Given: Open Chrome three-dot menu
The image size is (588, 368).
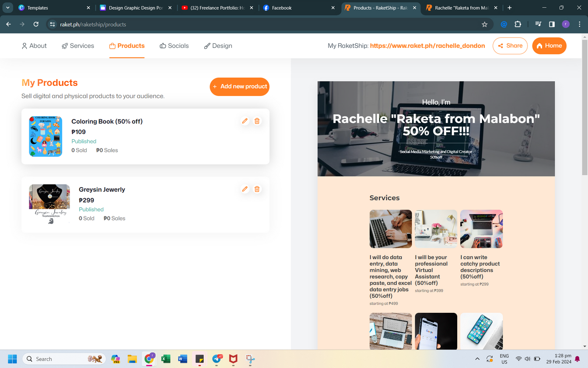Looking at the screenshot, I should 580,24.
